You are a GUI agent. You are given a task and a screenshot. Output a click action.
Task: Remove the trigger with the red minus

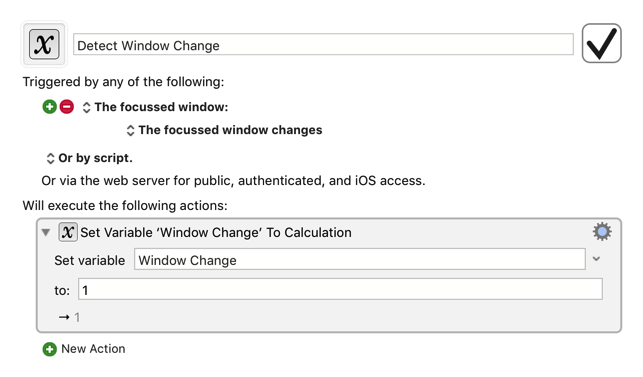(x=67, y=107)
